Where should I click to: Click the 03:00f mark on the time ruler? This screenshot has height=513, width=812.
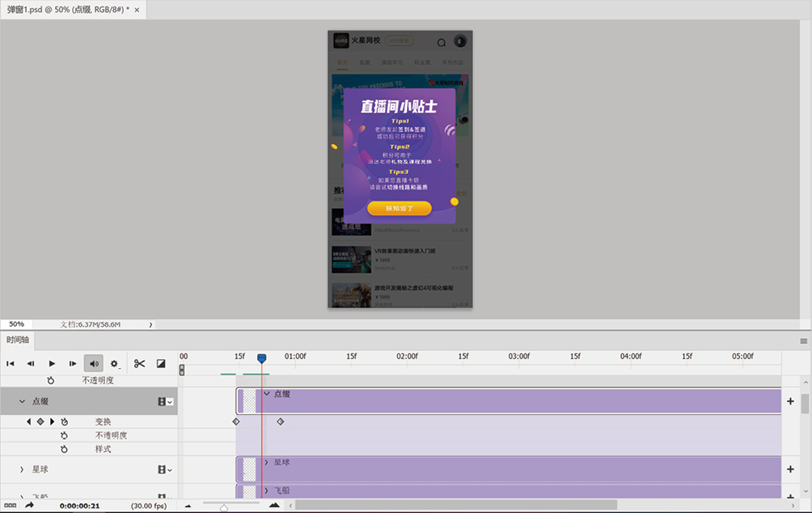coord(519,357)
